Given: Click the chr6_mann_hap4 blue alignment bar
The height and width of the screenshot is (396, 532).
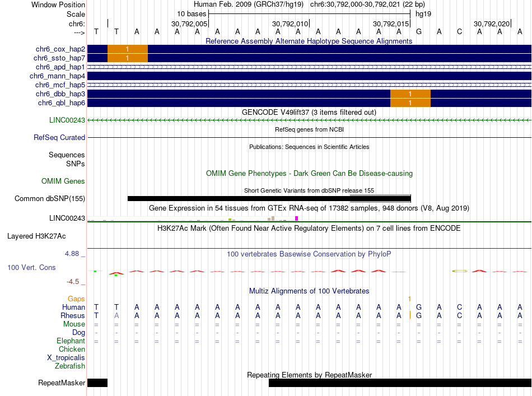Looking at the screenshot, I should coord(309,76).
